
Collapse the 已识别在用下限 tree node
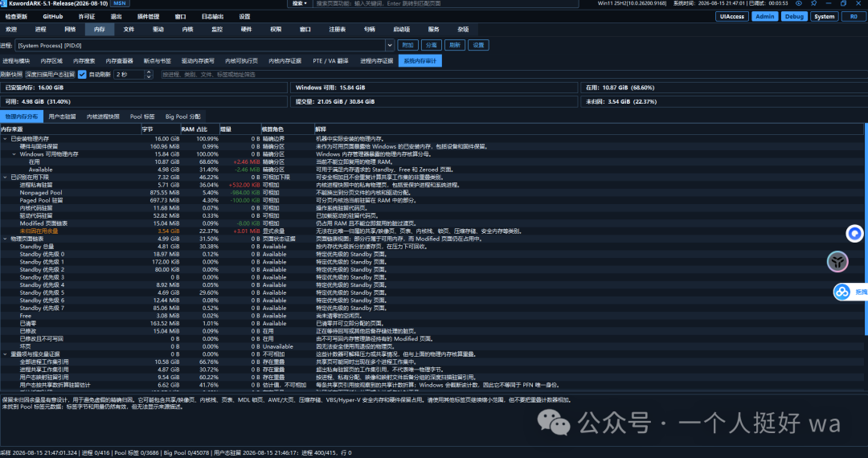coord(5,178)
